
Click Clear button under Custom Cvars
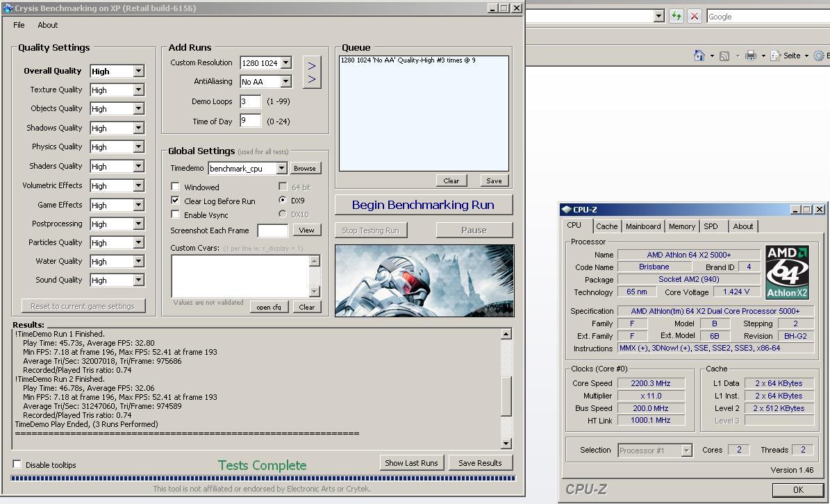tap(307, 307)
